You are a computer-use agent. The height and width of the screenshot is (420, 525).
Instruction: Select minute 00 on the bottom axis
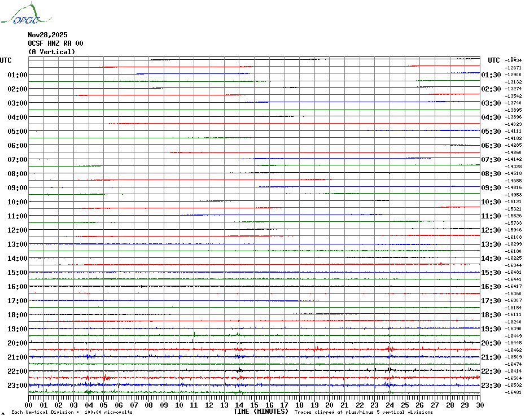(x=29, y=405)
